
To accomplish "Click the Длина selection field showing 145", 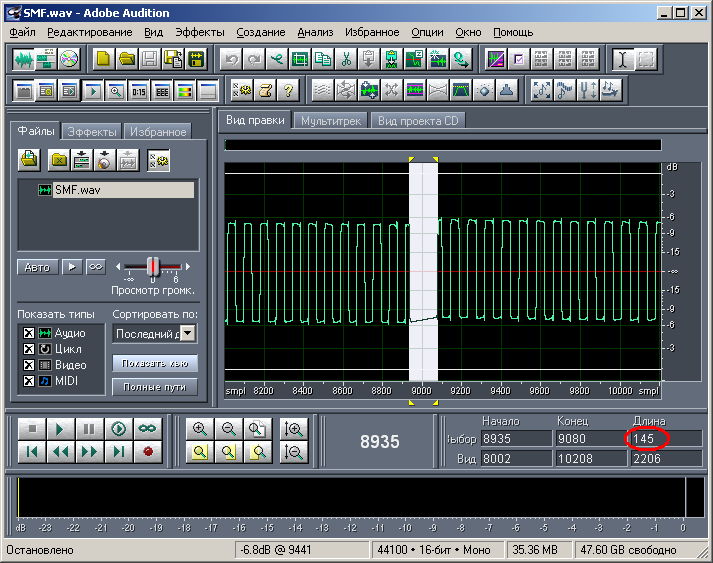I will [x=666, y=439].
